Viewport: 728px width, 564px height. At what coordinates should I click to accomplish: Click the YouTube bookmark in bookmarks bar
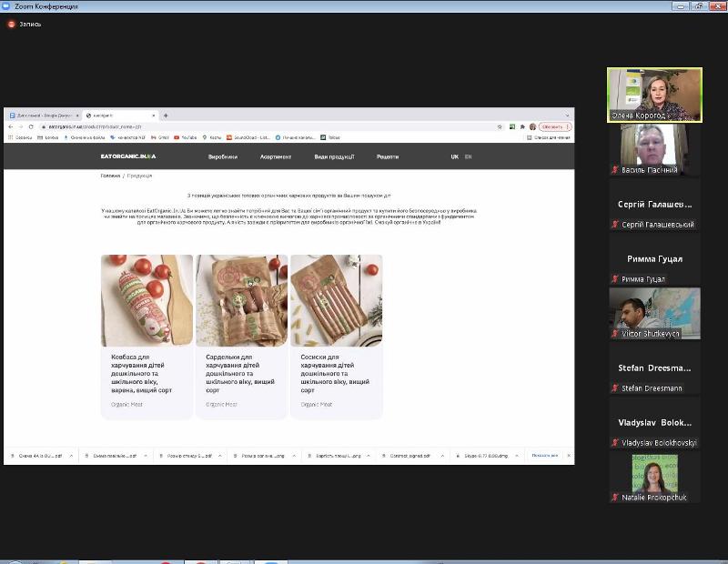tap(185, 137)
